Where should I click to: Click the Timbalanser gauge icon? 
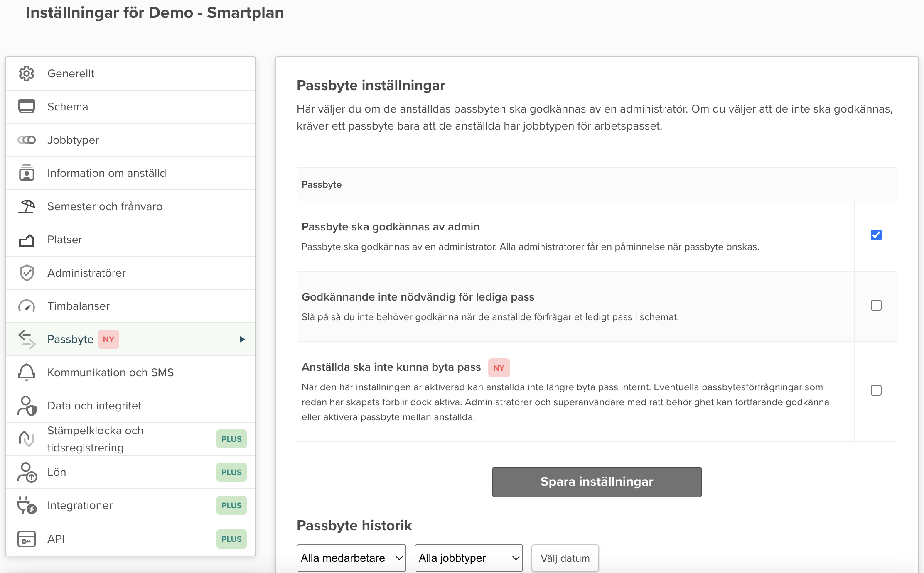[x=27, y=306]
